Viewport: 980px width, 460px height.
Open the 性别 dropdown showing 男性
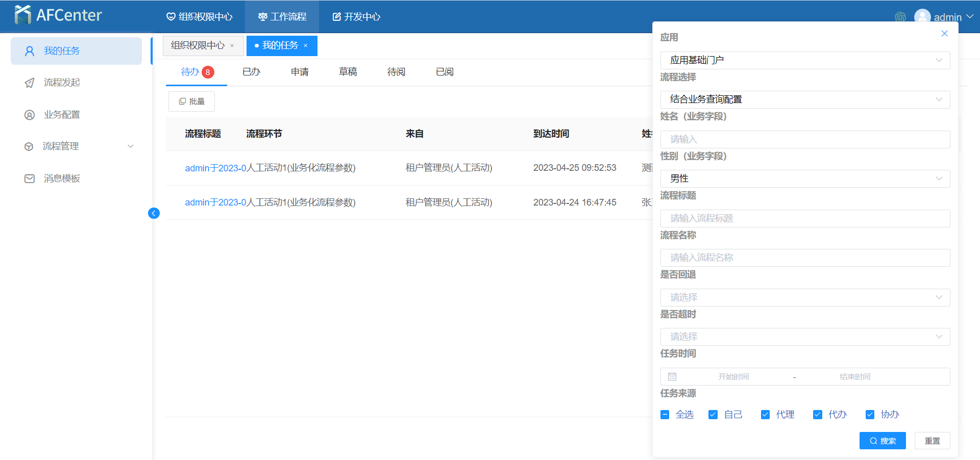[805, 178]
